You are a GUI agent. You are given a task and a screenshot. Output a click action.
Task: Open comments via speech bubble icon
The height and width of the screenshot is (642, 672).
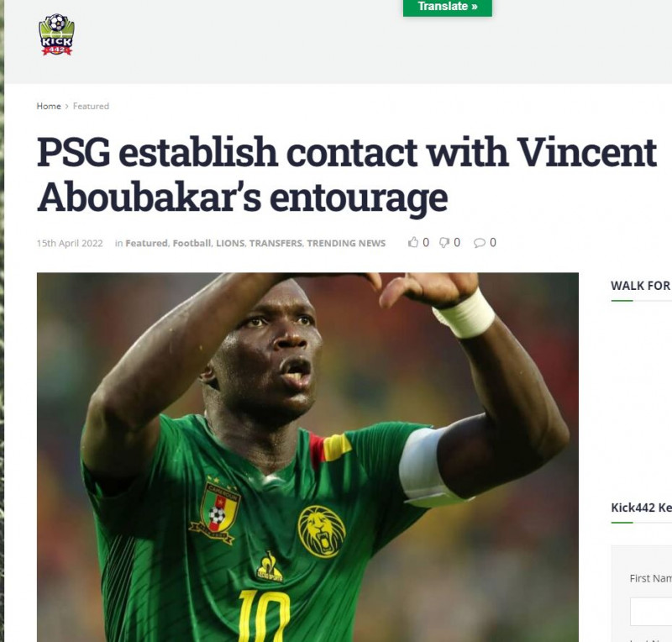coord(479,243)
